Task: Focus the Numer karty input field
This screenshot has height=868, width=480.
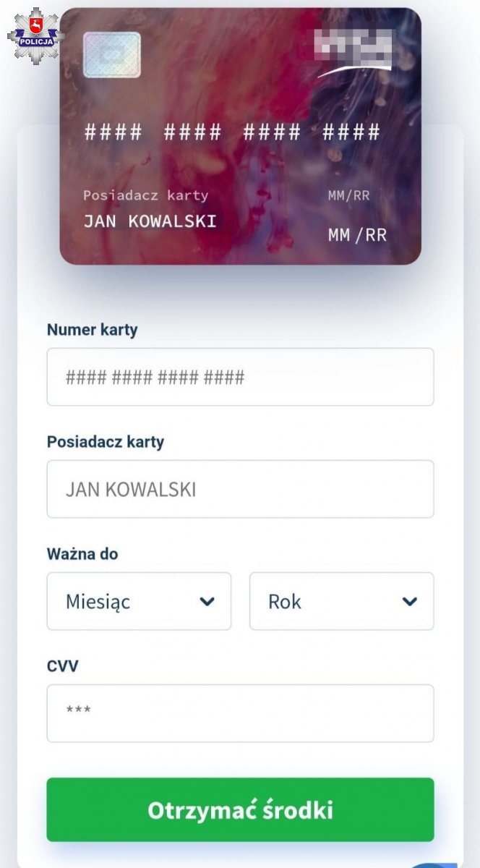Action: coord(240,377)
